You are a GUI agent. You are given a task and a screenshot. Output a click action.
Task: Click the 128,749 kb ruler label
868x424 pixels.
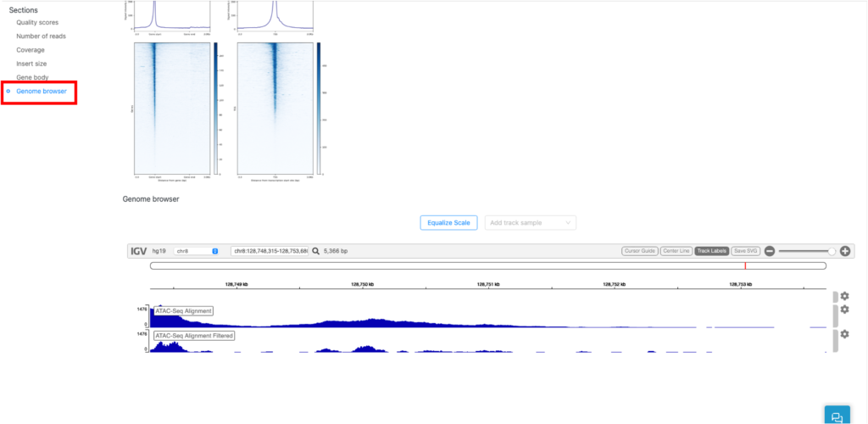[x=236, y=284]
